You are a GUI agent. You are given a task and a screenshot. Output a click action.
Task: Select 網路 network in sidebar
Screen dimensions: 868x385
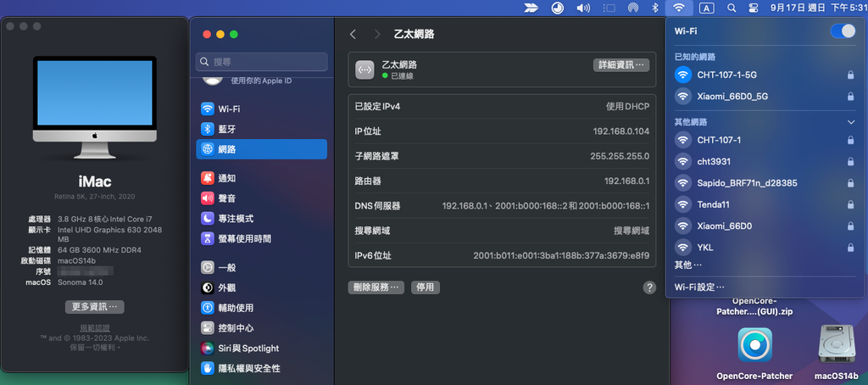click(x=261, y=149)
